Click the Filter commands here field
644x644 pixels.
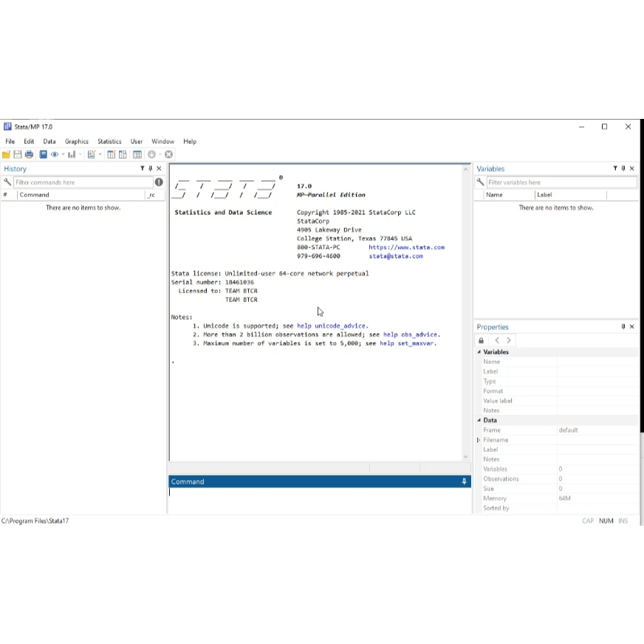pos(83,182)
